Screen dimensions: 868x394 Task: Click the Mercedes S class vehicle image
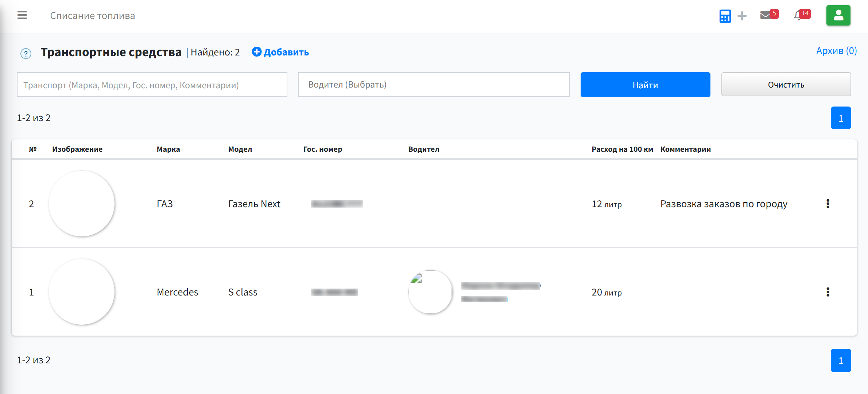(x=82, y=292)
